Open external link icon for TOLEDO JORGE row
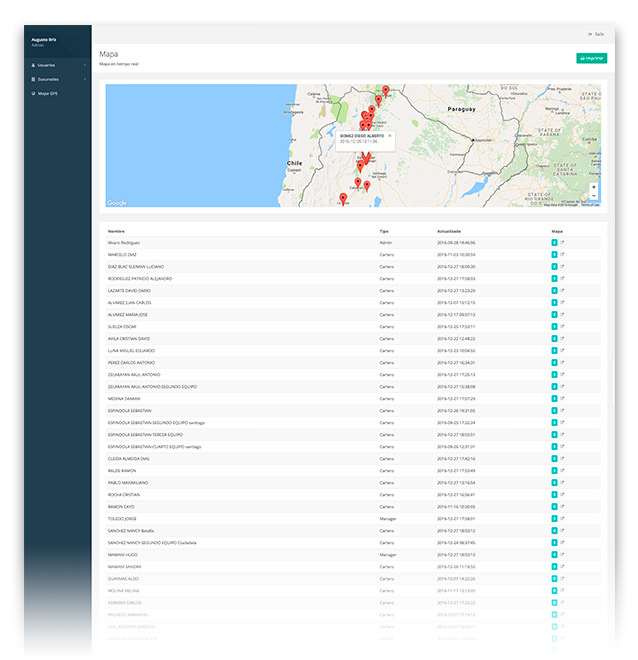Screen dimensions: 638x660 562,519
